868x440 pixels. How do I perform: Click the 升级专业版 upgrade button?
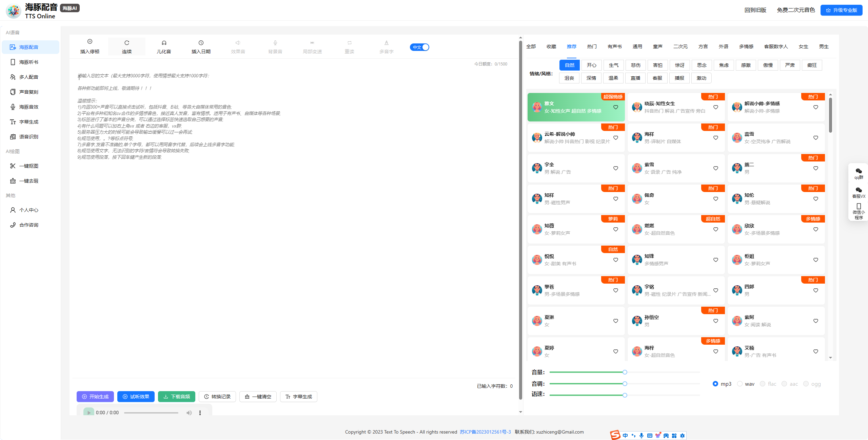(841, 10)
